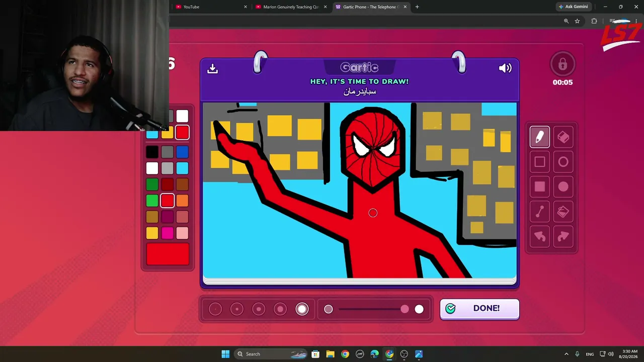Undo the last stroke
644x362 pixels.
pyautogui.click(x=540, y=236)
